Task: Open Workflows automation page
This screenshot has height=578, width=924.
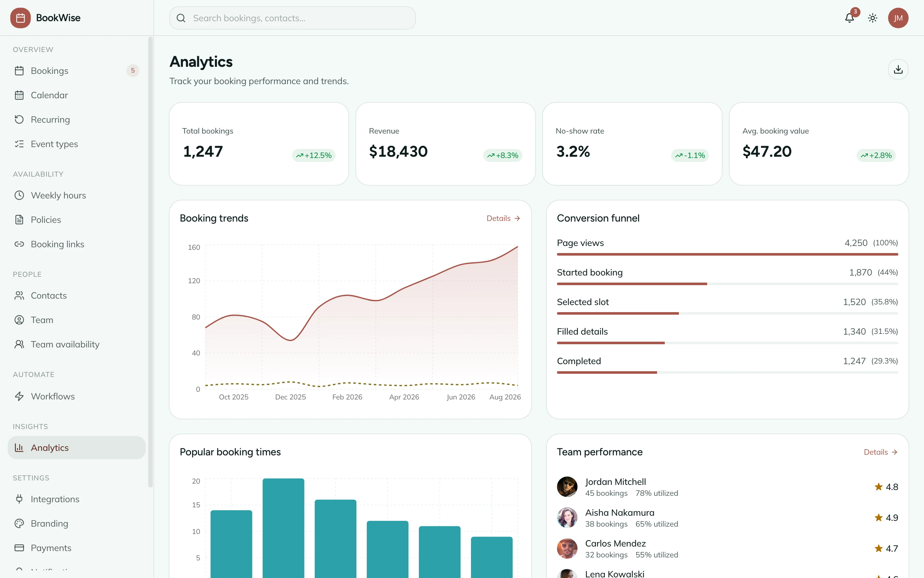Action: click(76, 397)
